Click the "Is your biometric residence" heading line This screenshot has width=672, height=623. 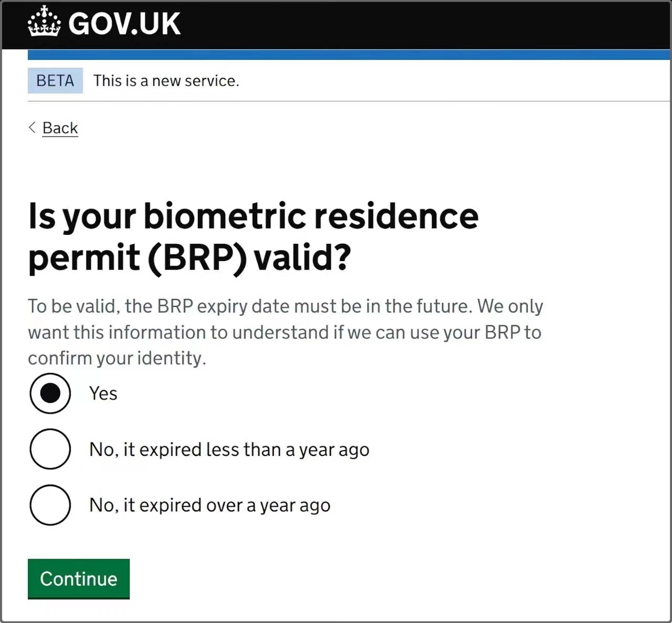253,216
